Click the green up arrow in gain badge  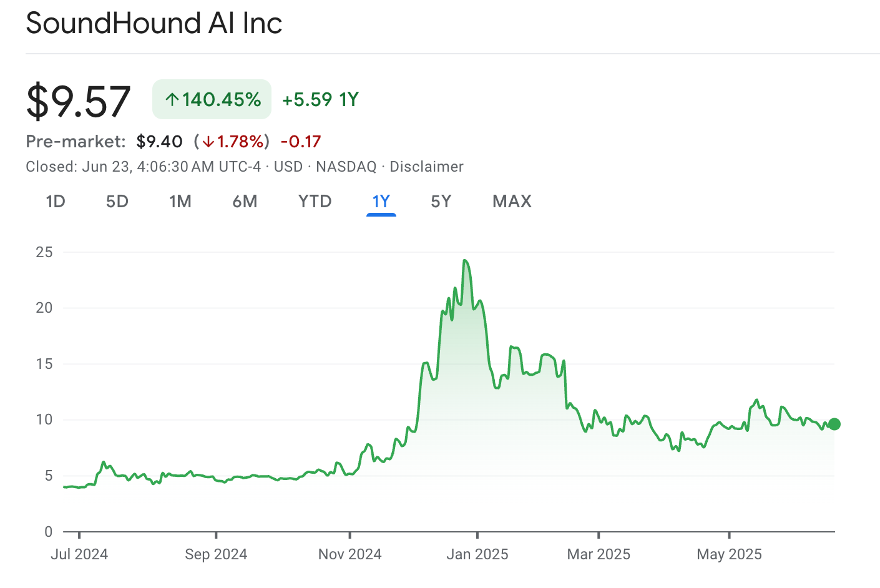coord(172,99)
